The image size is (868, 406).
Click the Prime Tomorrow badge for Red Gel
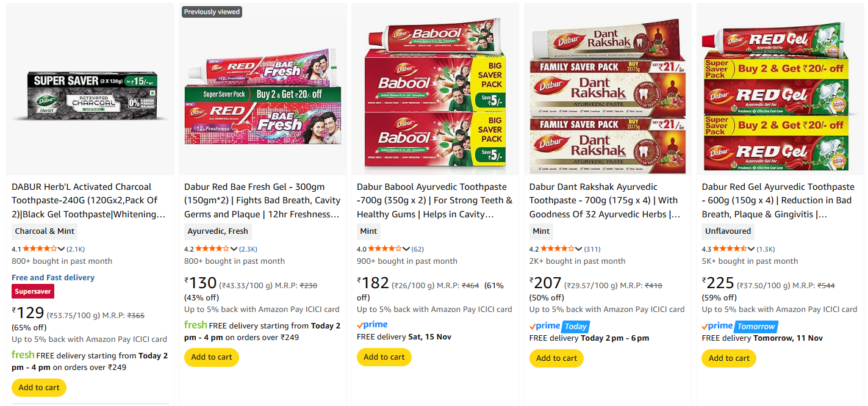[738, 326]
